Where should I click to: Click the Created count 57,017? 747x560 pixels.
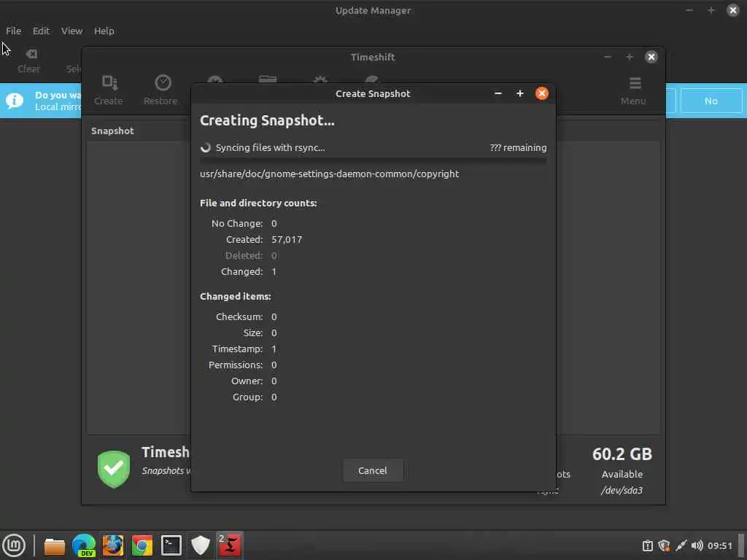click(287, 239)
